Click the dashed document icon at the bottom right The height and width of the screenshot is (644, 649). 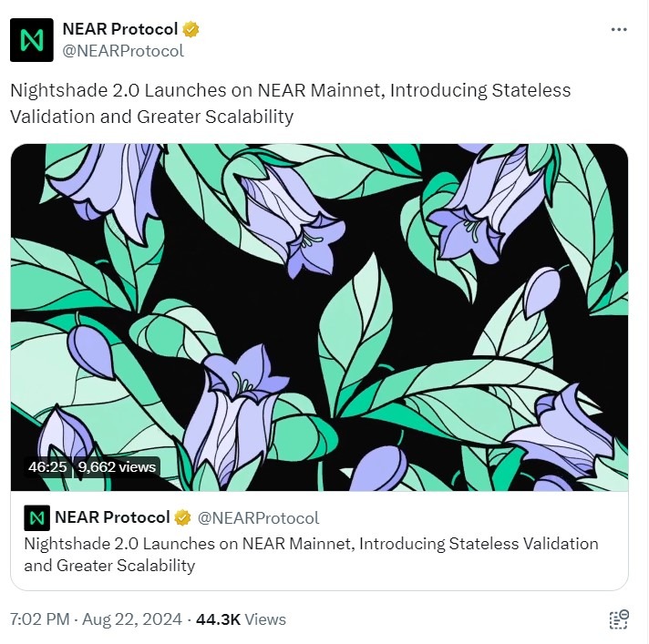pos(619,619)
